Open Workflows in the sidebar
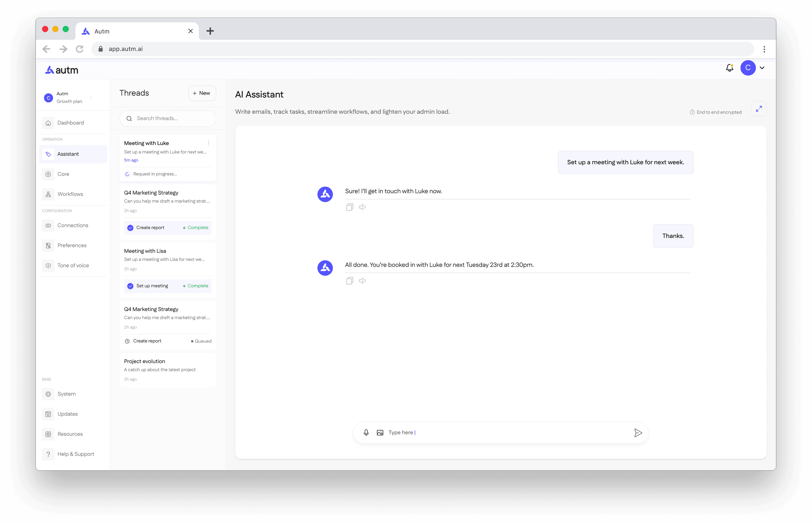This screenshot has width=812, height=524. coord(70,194)
